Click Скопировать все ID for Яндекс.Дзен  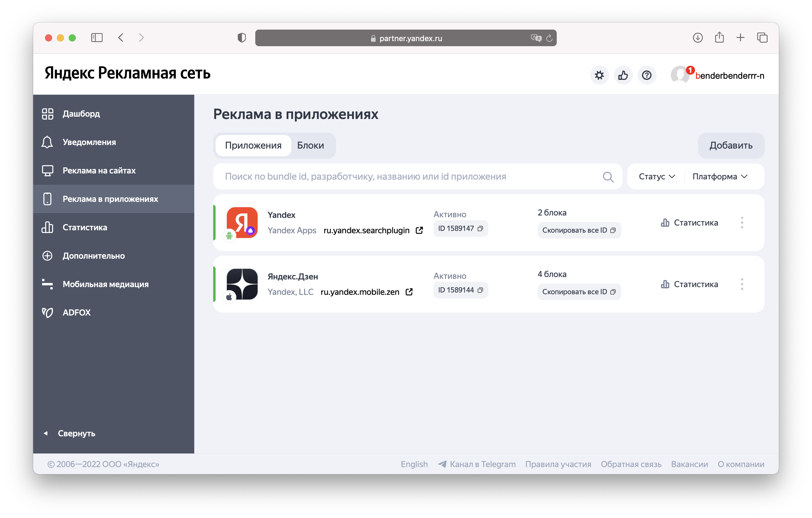click(x=579, y=292)
